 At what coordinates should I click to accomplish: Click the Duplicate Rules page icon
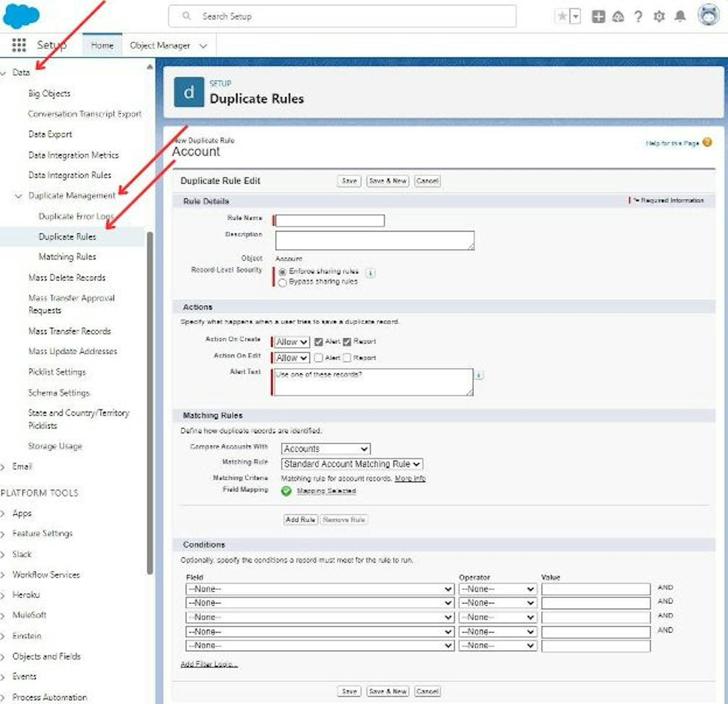189,92
